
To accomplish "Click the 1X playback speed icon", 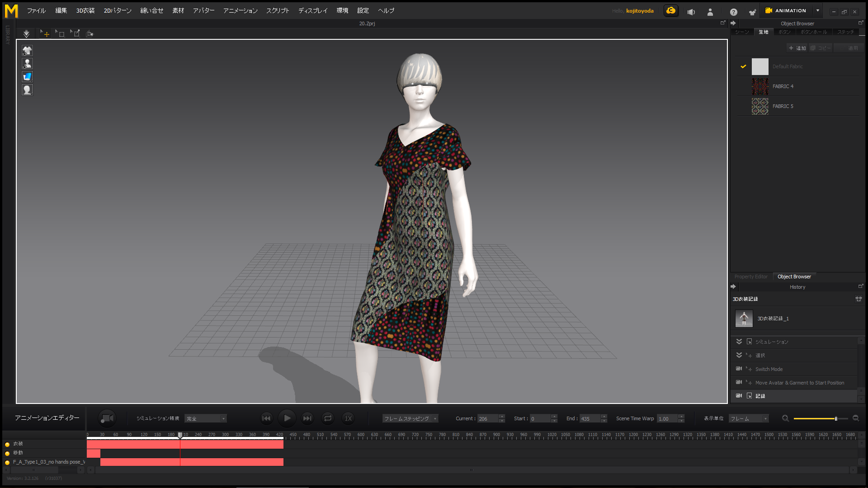I will click(x=348, y=418).
